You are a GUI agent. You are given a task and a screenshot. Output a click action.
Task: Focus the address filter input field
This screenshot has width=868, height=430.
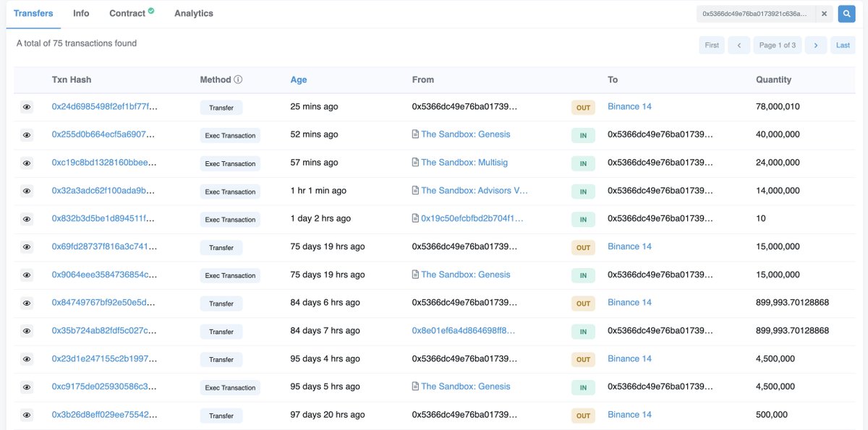[756, 14]
